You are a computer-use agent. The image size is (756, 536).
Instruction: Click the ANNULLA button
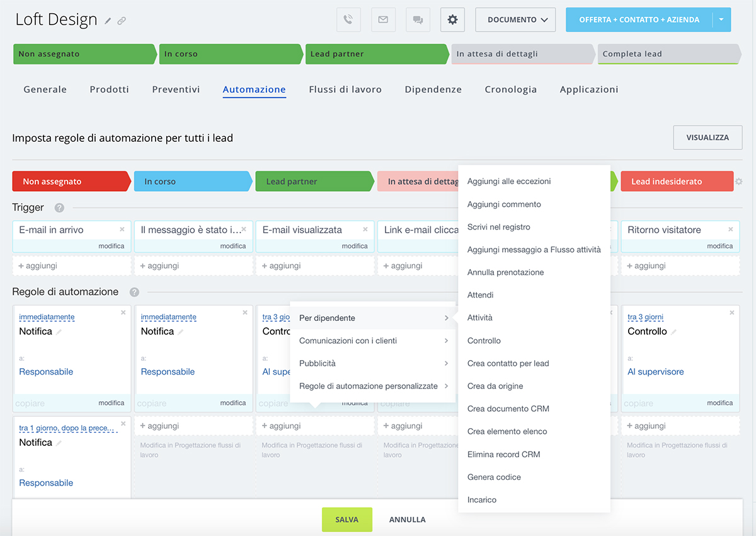(x=407, y=520)
